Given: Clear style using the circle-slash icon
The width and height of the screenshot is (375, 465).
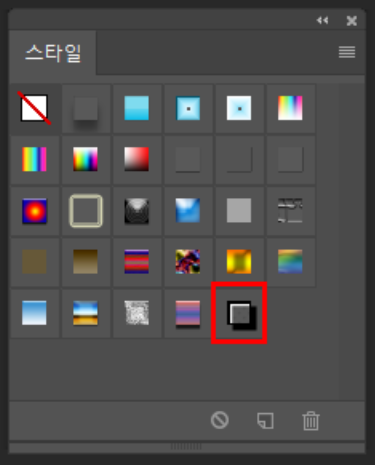Looking at the screenshot, I should (220, 420).
